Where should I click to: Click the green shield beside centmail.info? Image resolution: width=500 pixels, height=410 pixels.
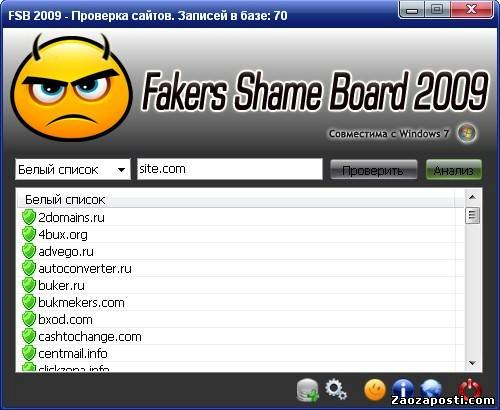29,353
